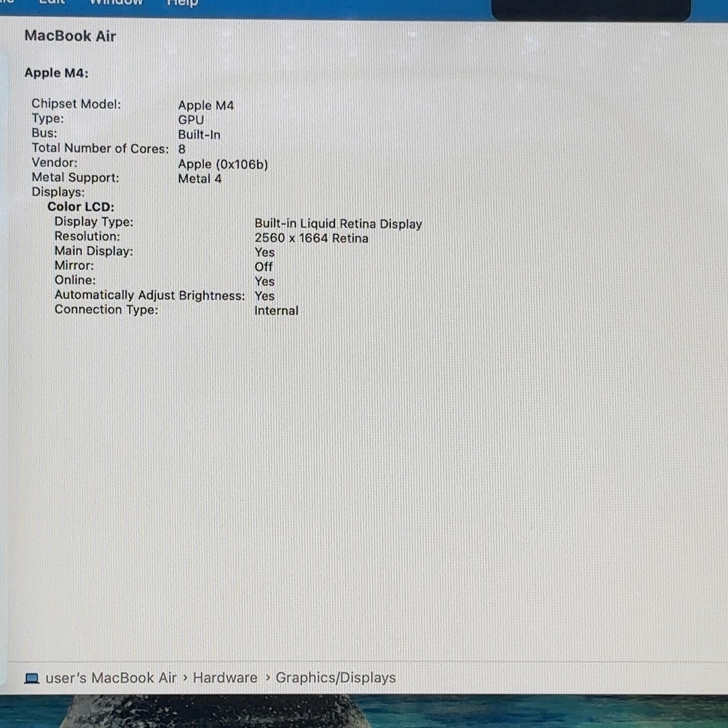Image resolution: width=728 pixels, height=728 pixels.
Task: Click the "Metal Support:" label
Action: [75, 178]
